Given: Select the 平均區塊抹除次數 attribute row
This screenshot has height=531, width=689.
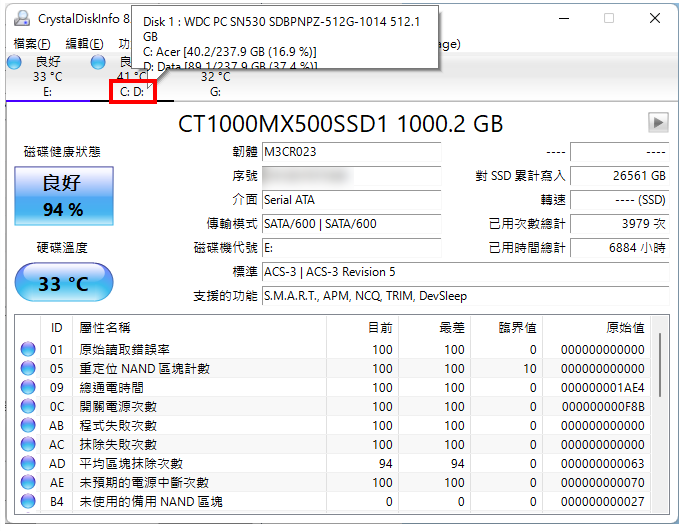Looking at the screenshot, I should coord(334,464).
